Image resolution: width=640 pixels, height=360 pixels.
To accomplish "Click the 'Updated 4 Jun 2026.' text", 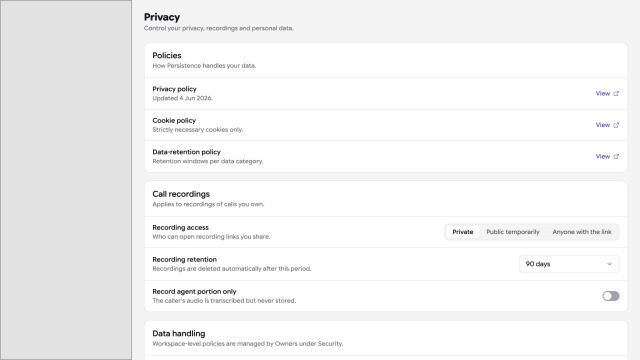I will pos(182,98).
